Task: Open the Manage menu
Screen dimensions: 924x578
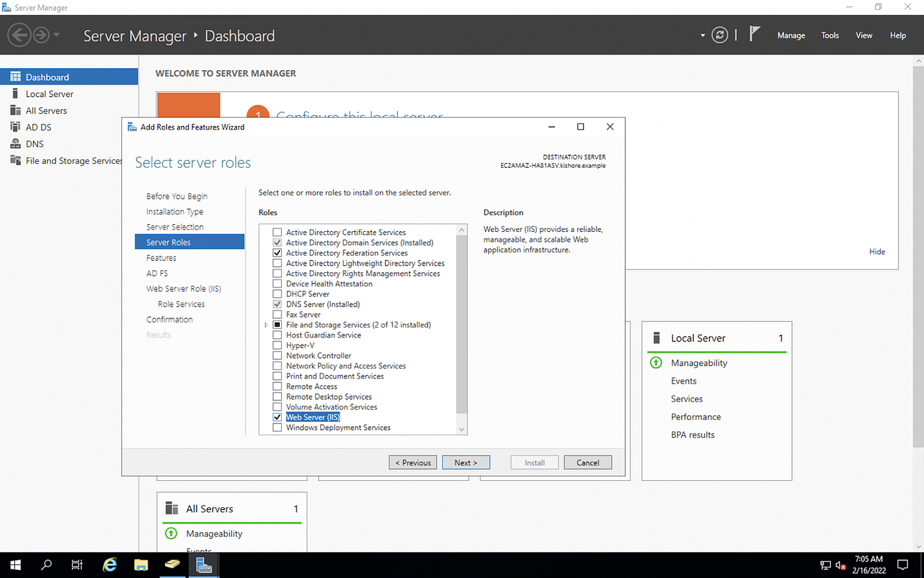Action: pos(791,35)
